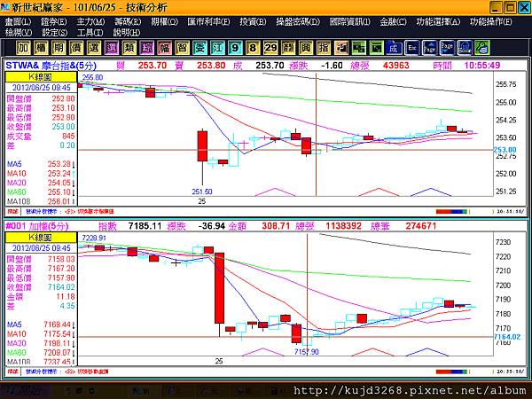Click the 253.00 price marker on upper axis
Image resolution: width=532 pixels, height=399 pixels.
click(505, 150)
